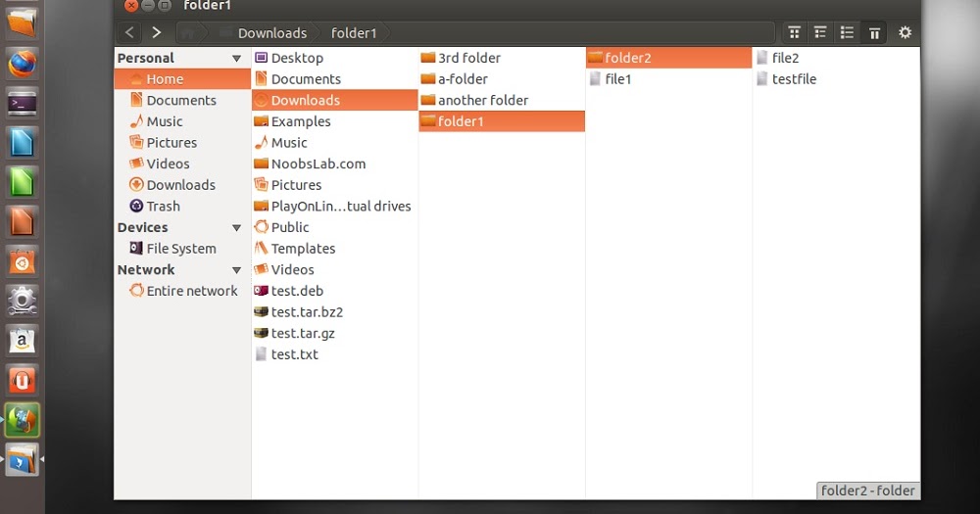Open Ubuntu One Music from the launcher

[x=22, y=380]
